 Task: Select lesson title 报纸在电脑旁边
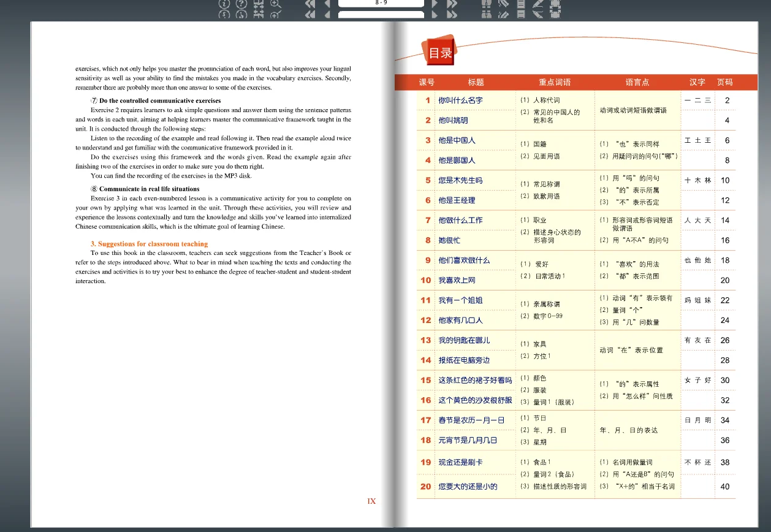[465, 360]
